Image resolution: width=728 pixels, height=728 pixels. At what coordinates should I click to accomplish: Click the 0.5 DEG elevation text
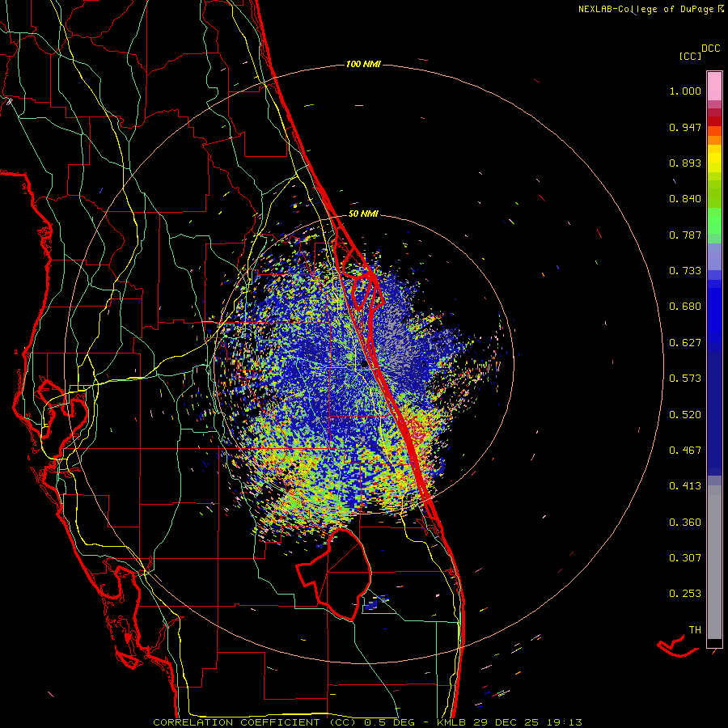tap(389, 722)
